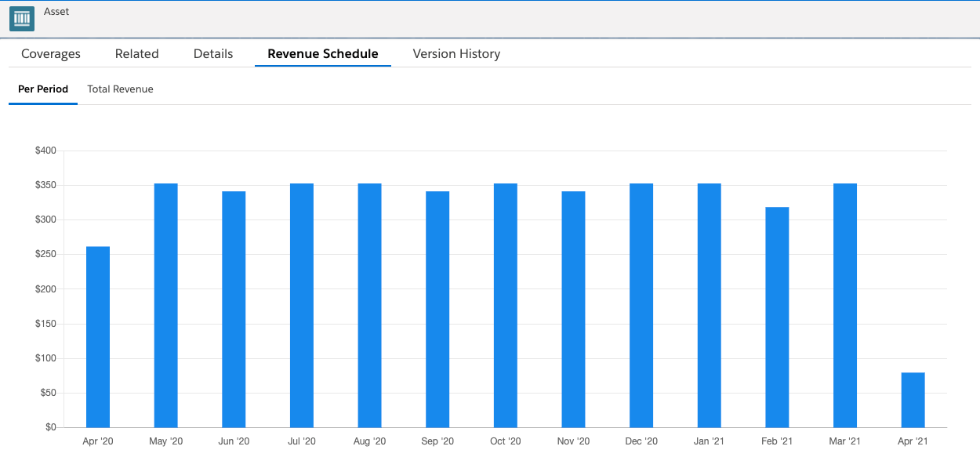This screenshot has height=468, width=980.
Task: Click the Sep '20 x-axis label
Action: click(x=437, y=441)
